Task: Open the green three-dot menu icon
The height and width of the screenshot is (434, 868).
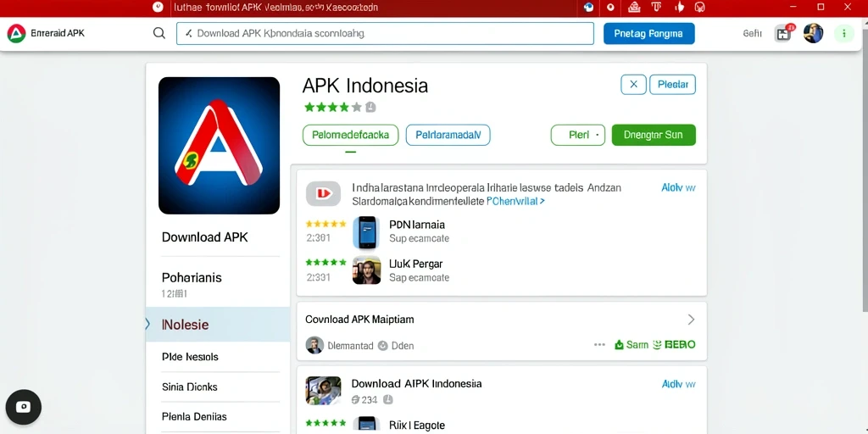Action: pos(844,33)
